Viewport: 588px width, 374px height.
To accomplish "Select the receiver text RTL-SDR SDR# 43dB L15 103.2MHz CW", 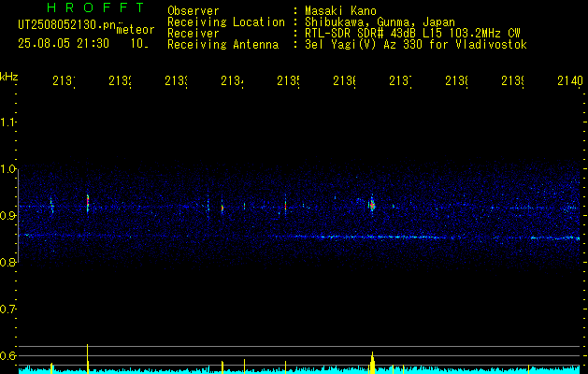I will (412, 34).
